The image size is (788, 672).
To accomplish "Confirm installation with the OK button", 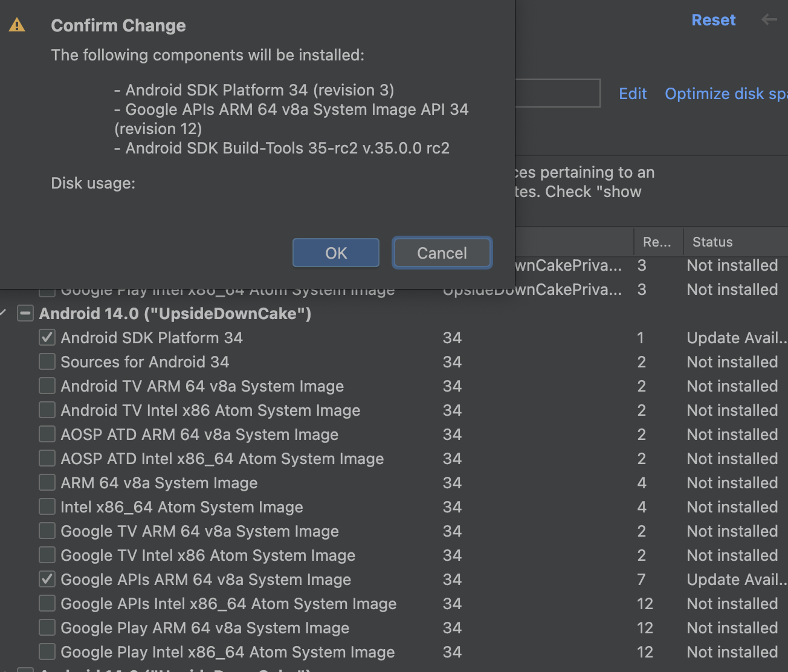I will [336, 253].
